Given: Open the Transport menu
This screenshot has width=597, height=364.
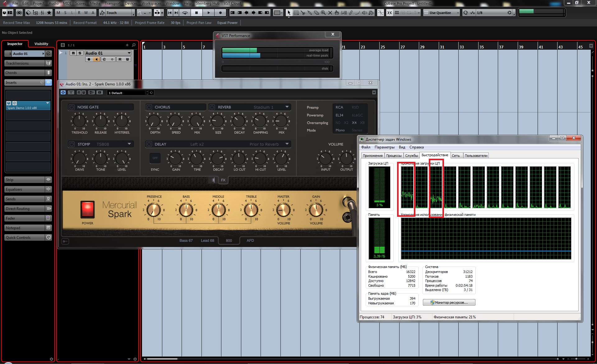Looking at the screenshot, I should [x=112, y=3].
